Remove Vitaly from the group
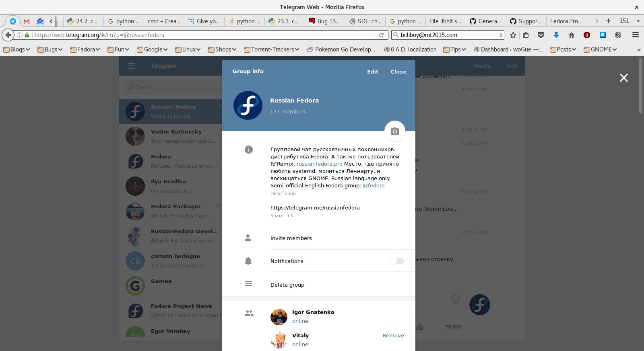 [x=393, y=335]
